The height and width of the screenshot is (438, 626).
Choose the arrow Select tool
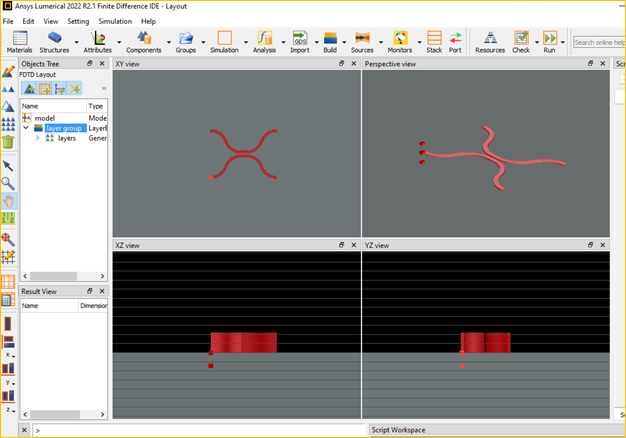coord(8,166)
